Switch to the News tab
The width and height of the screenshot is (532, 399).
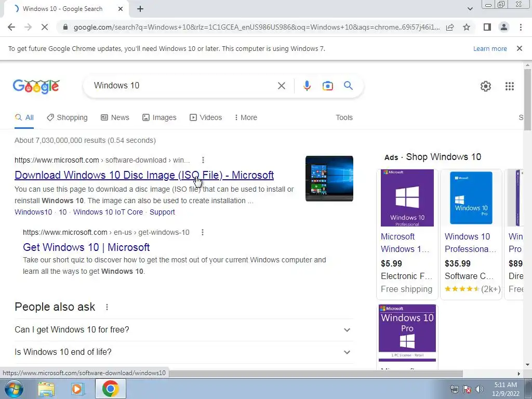[x=115, y=117]
